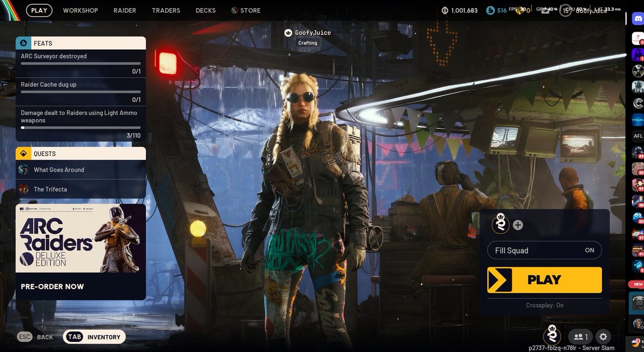Go to the TRADERS tab
Screen dimensions: 644x352
166,10
